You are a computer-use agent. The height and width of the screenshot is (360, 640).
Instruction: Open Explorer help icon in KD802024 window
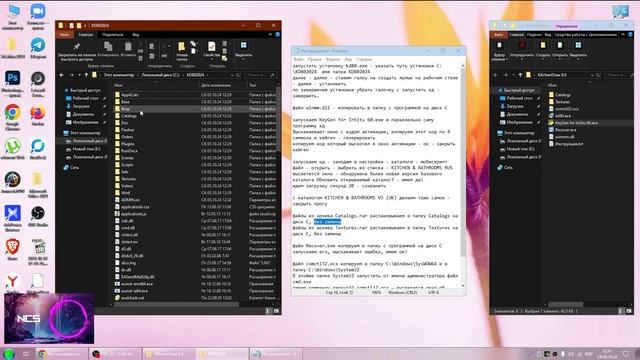click(x=278, y=35)
